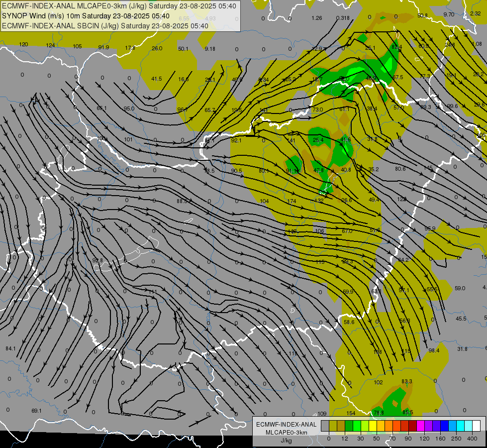
Task: Select the cyan swatch after legend value 250
Action: pyautogui.click(x=460, y=426)
